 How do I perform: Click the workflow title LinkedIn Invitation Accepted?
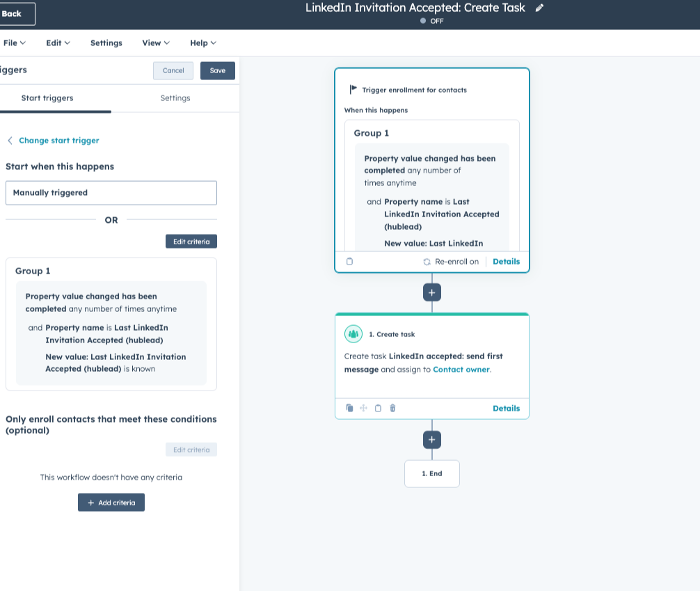point(415,8)
